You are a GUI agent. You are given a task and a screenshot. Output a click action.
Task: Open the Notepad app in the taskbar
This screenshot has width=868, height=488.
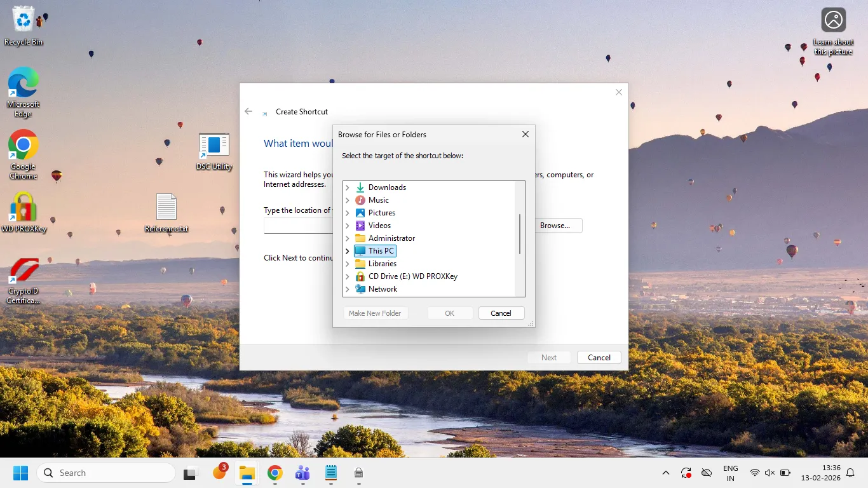tap(330, 473)
